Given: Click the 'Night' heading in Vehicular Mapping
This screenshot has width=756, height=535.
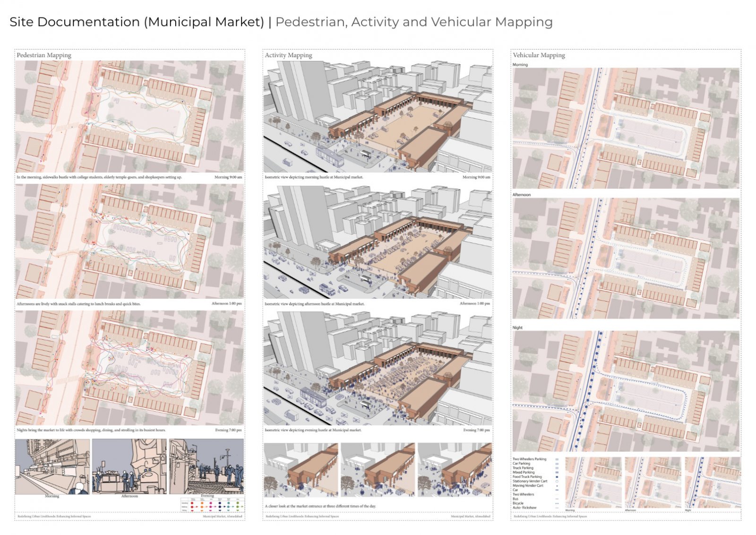Looking at the screenshot, I should [x=518, y=328].
